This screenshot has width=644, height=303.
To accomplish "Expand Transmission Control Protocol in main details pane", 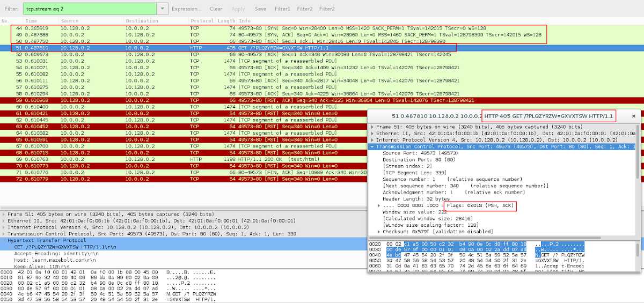I will click(3, 234).
